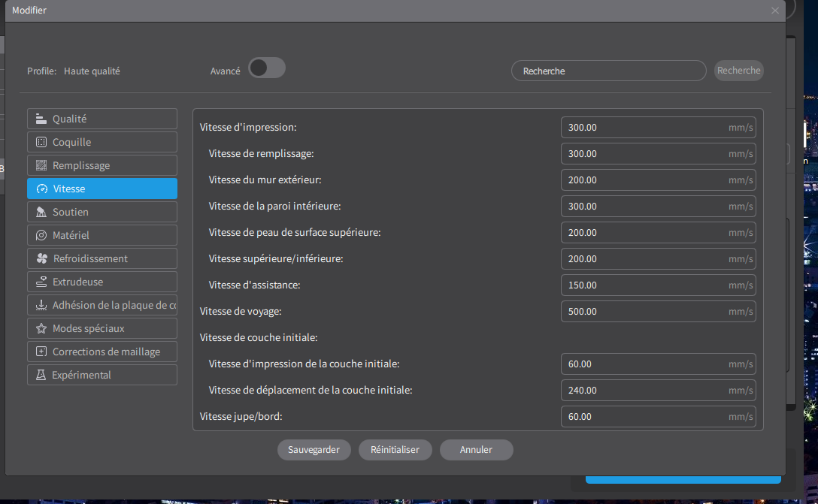Viewport: 818px width, 504px height.
Task: Open the Matériel spool icon
Action: [41, 236]
